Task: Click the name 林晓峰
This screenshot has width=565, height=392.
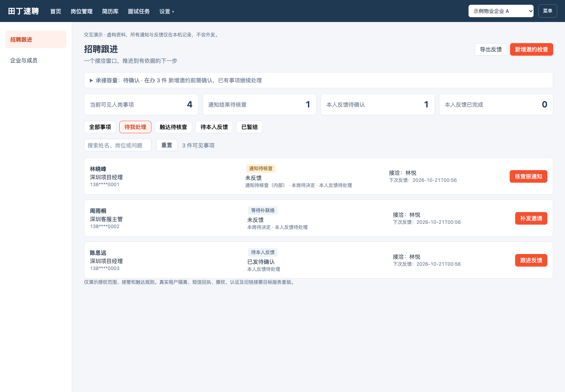Action: [x=98, y=169]
